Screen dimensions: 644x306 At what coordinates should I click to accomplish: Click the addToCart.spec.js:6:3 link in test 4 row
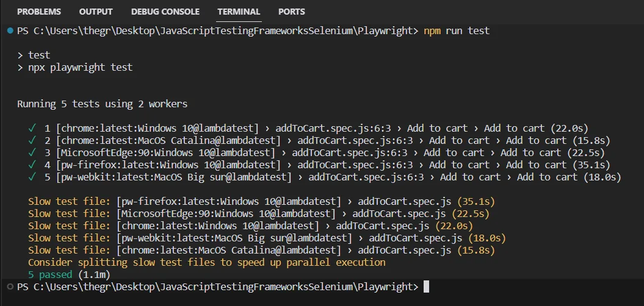click(355, 165)
